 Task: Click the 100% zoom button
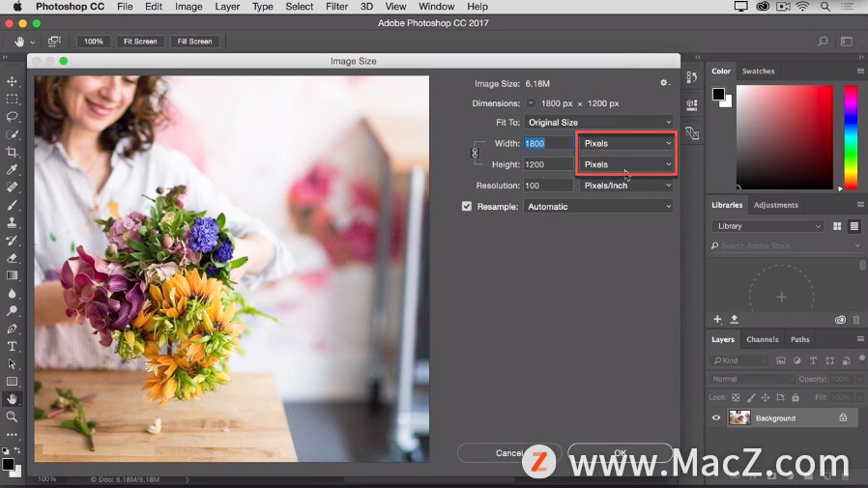[94, 42]
